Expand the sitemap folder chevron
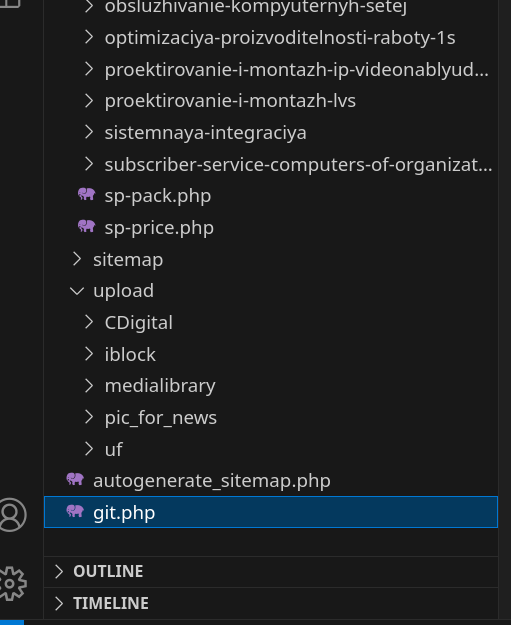This screenshot has width=511, height=625. (x=77, y=259)
